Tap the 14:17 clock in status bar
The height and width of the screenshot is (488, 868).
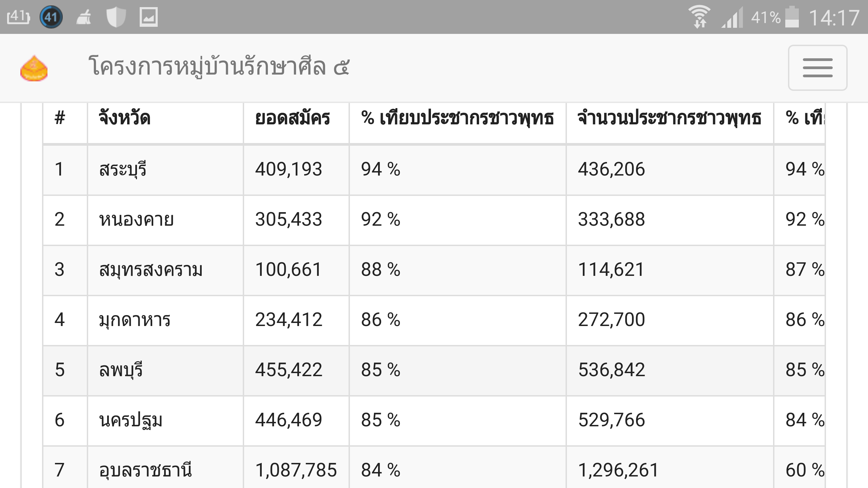pos(834,18)
